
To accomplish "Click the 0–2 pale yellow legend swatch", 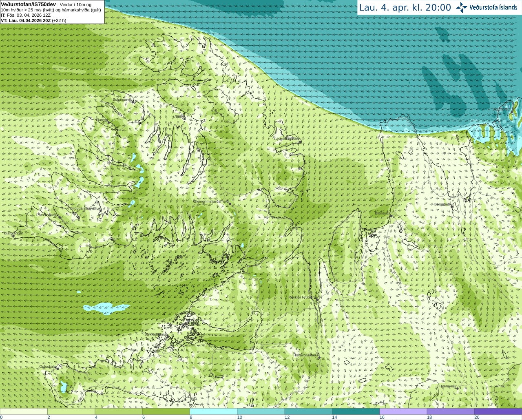I will pyautogui.click(x=24, y=411).
